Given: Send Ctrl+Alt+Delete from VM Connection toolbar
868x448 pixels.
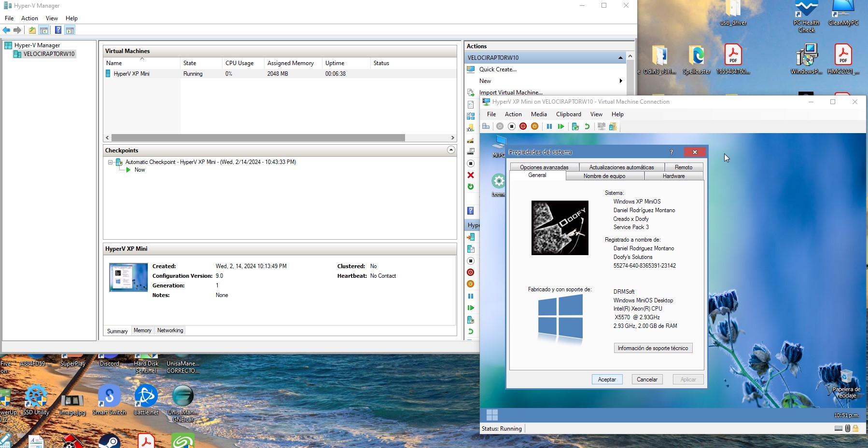Looking at the screenshot, I should (486, 126).
